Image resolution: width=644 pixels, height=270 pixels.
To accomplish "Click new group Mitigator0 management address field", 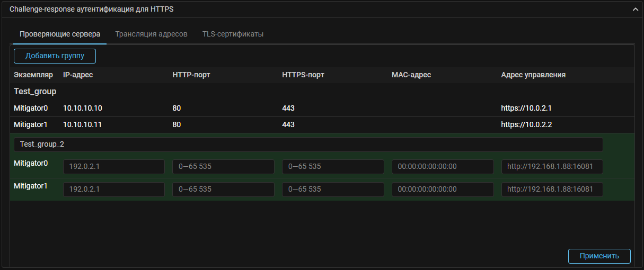I will point(552,167).
